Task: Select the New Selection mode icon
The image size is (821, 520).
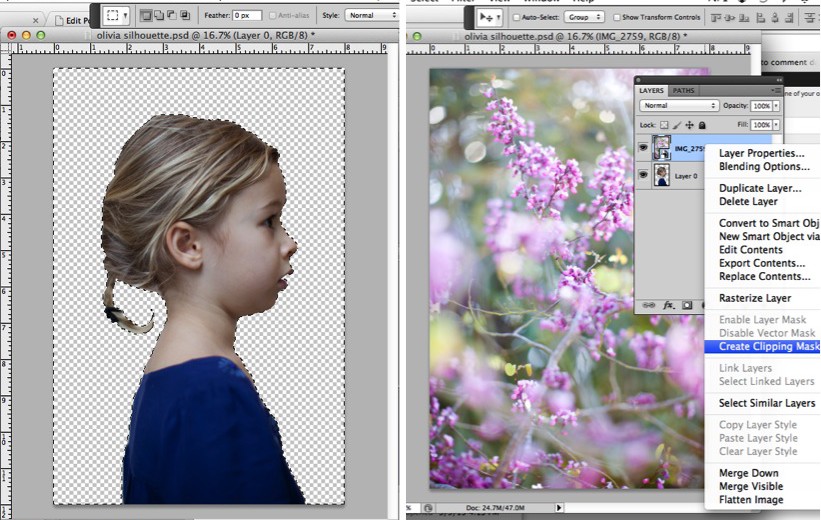Action: pyautogui.click(x=146, y=16)
